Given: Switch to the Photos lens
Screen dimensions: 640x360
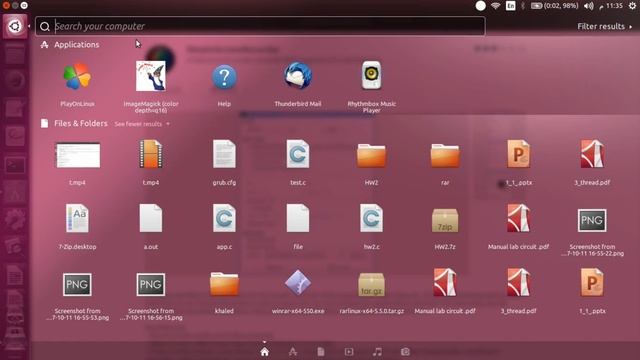Looking at the screenshot, I should (405, 351).
